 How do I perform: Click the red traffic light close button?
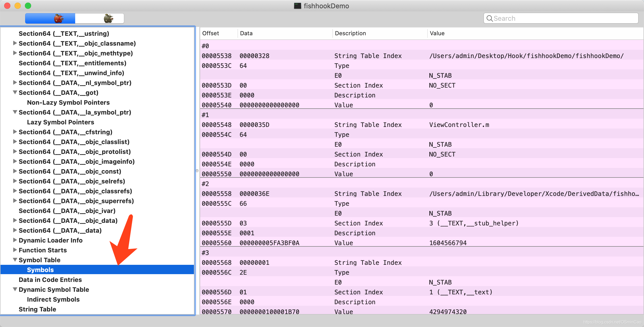(8, 6)
